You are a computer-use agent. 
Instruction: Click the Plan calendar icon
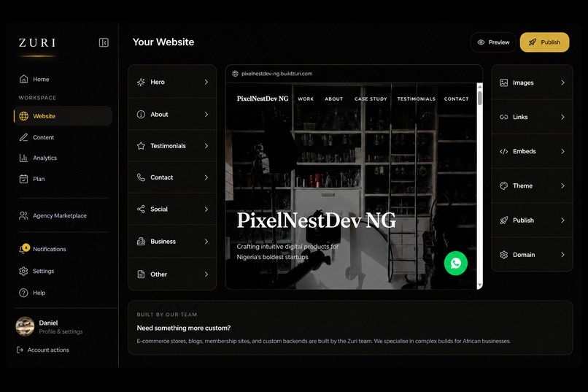click(23, 179)
